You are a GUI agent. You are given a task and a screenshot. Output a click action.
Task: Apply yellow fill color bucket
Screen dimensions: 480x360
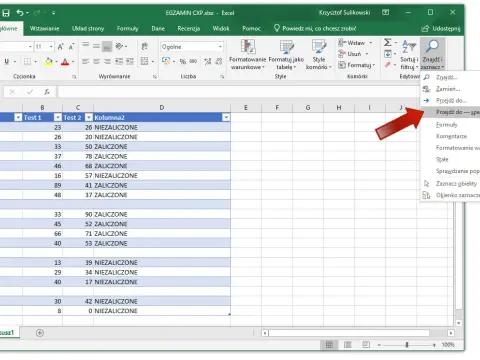[49, 61]
